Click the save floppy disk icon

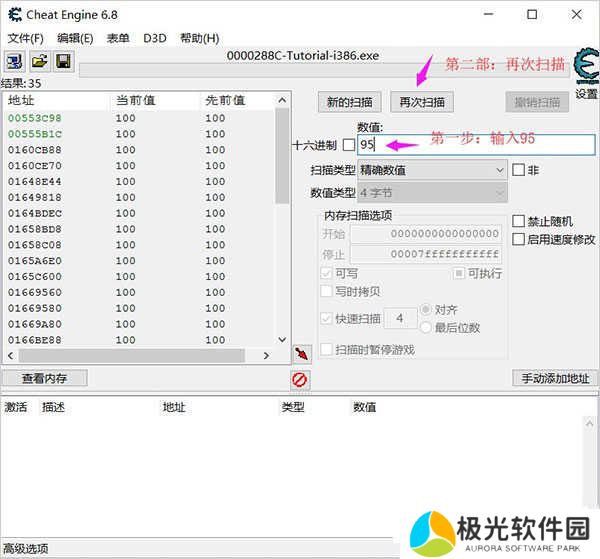pos(64,61)
